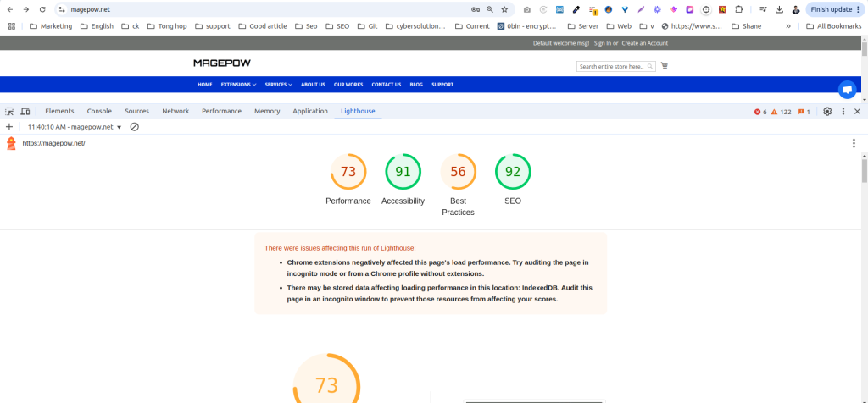This screenshot has width=868, height=403.
Task: Expand the SERVICES menu
Action: pos(278,85)
